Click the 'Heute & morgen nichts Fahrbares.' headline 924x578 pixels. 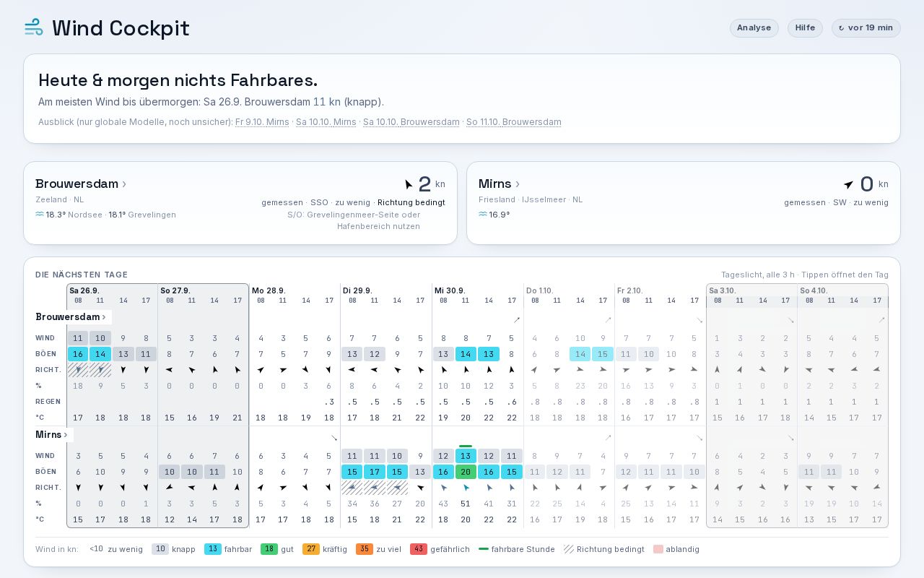(x=178, y=80)
